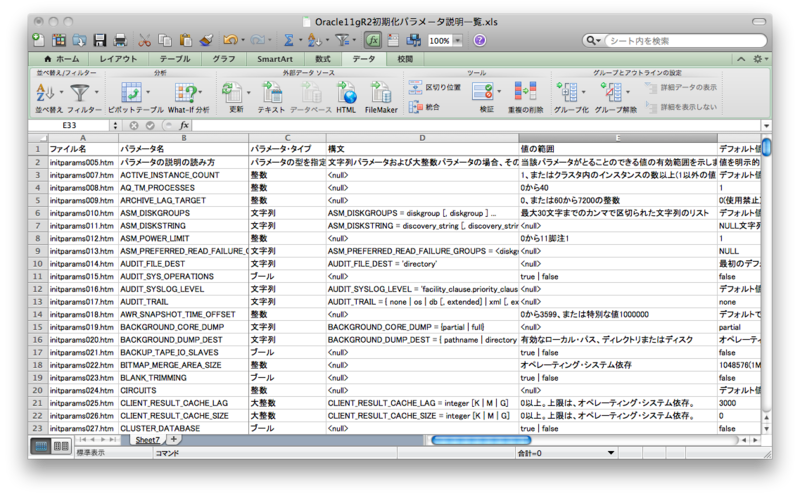This screenshot has width=800, height=501.
Task: Select column D header
Action: (422, 138)
